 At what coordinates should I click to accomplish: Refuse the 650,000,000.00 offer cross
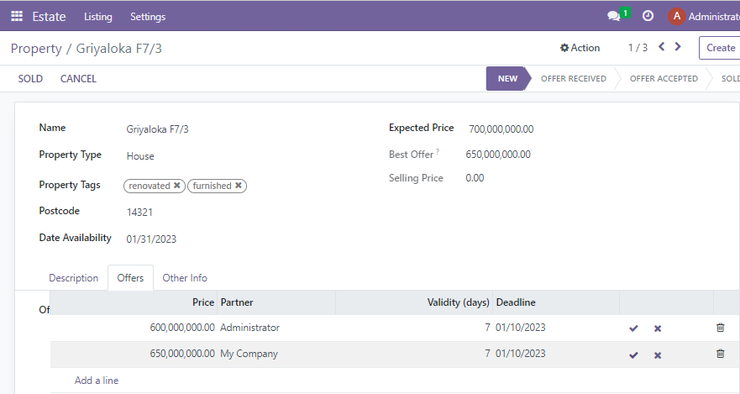tap(657, 355)
